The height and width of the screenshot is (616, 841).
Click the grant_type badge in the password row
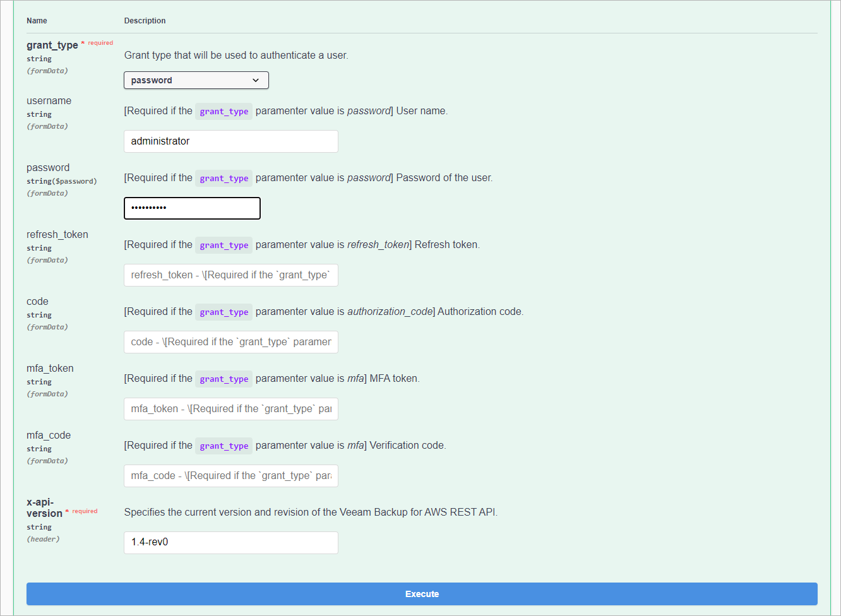(224, 178)
